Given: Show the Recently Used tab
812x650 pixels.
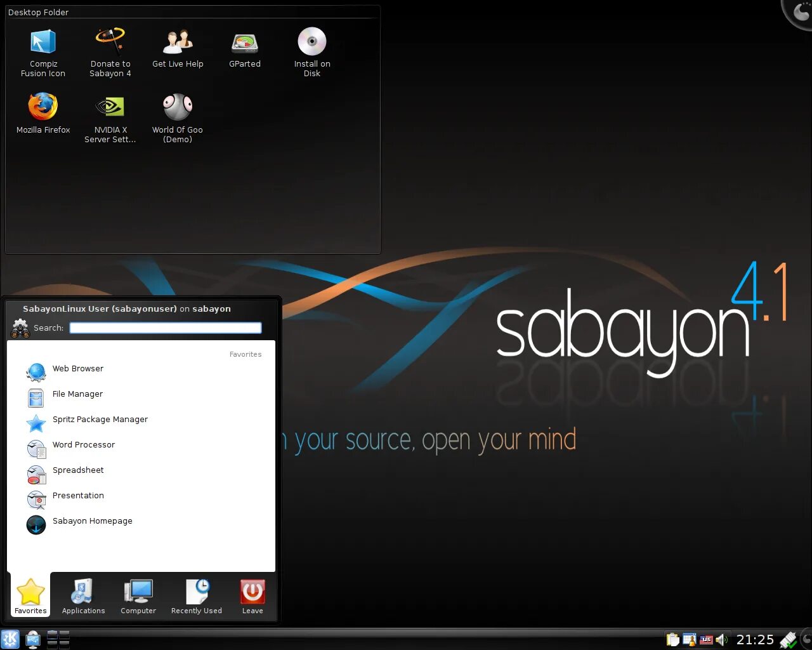Looking at the screenshot, I should click(x=197, y=597).
